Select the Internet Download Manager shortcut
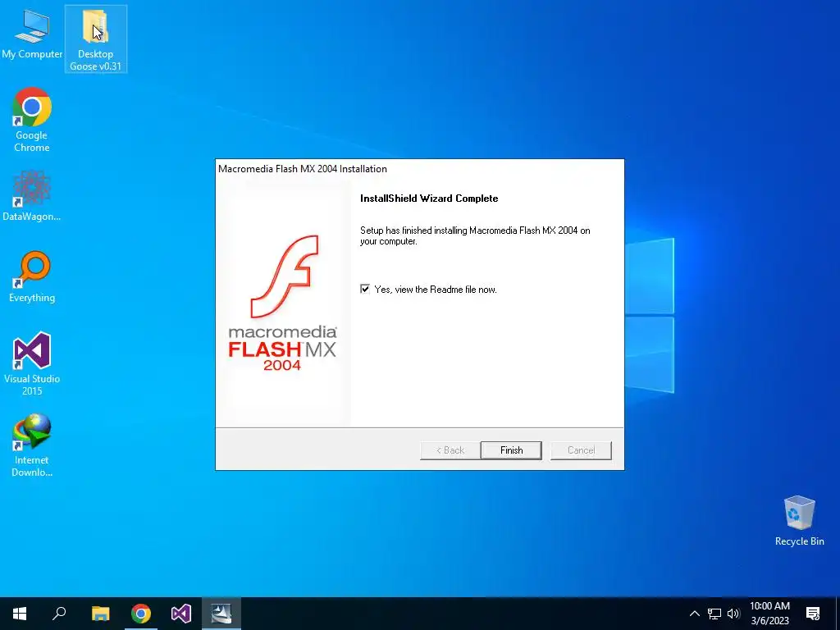 coord(32,445)
